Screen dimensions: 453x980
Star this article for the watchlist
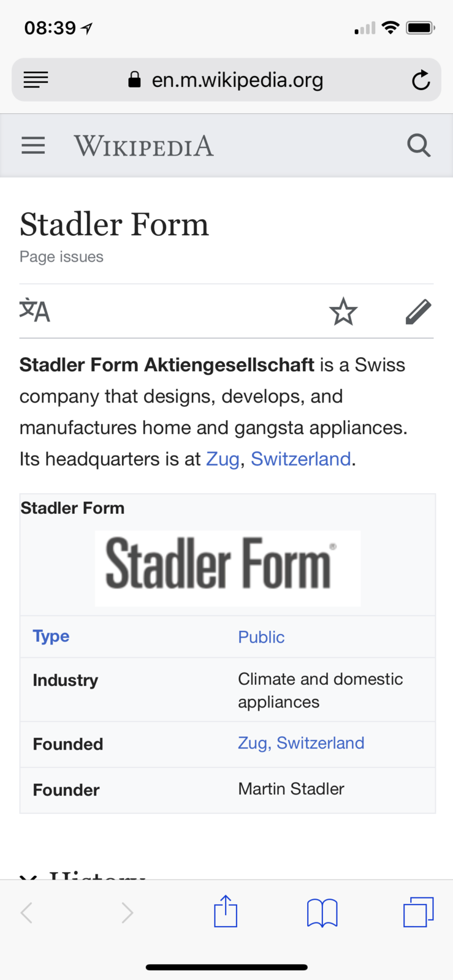pyautogui.click(x=343, y=311)
